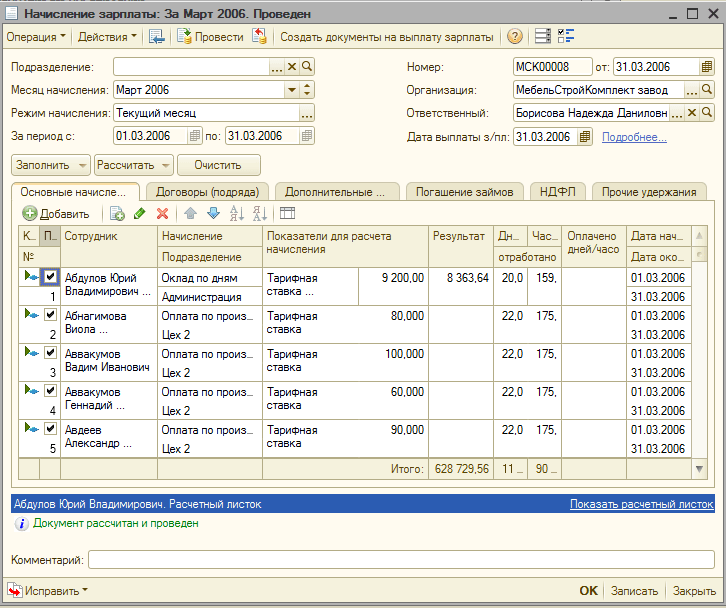Move row up with blue arrow

point(190,213)
